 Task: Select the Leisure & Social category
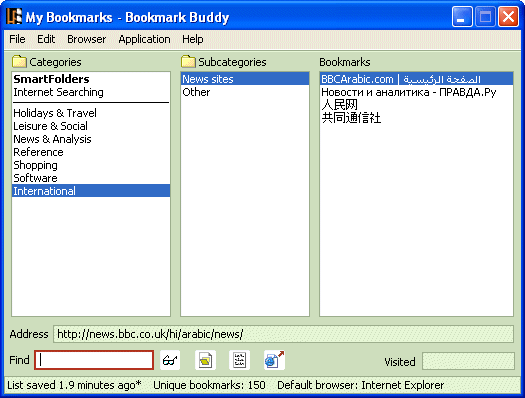(91, 126)
